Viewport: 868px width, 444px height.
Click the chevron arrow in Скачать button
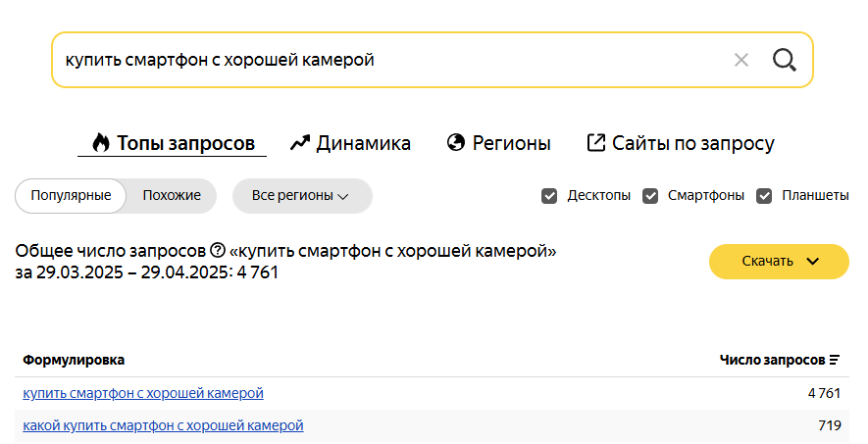(x=813, y=262)
